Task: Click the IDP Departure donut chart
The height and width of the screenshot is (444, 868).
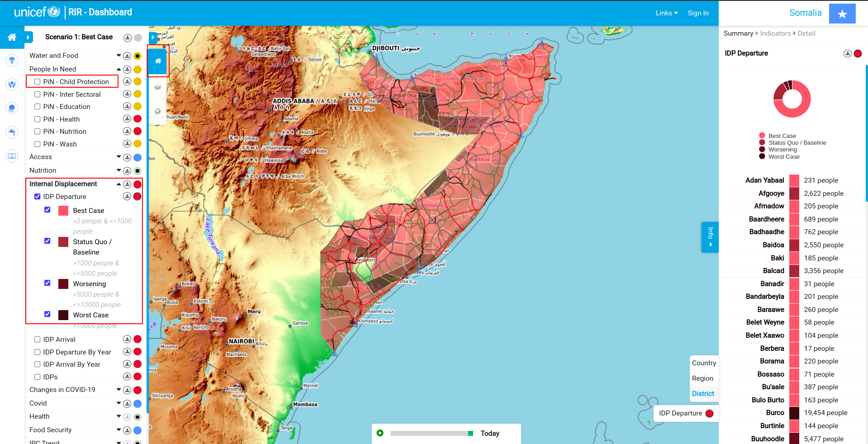Action: (792, 99)
